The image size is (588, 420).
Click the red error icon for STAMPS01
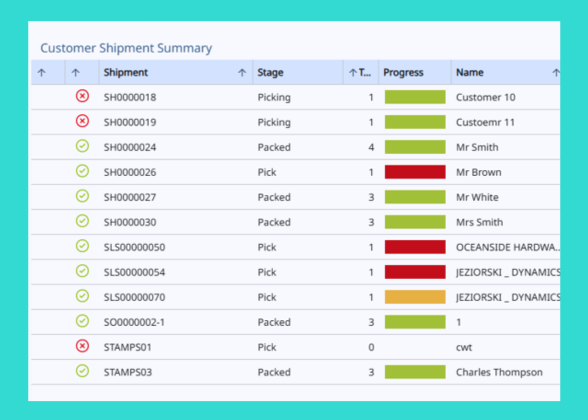(82, 346)
